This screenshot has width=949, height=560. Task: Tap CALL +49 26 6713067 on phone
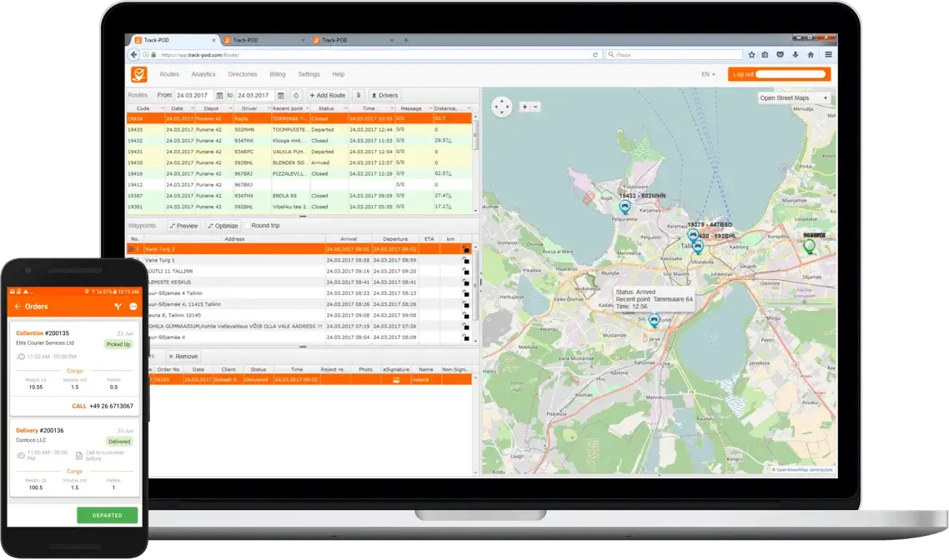click(x=103, y=406)
